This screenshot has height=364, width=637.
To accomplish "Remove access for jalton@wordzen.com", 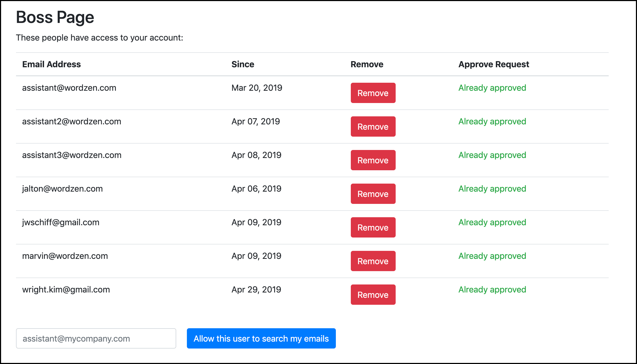I will 373,194.
